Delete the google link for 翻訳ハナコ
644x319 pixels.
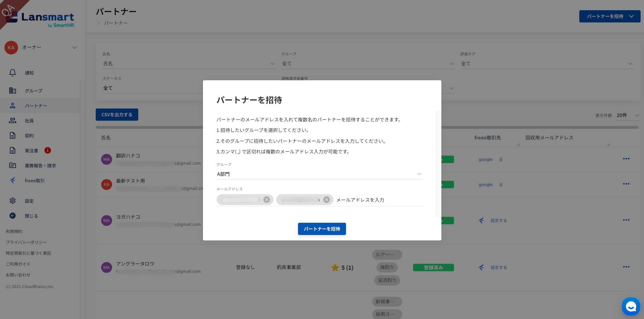pos(501,159)
